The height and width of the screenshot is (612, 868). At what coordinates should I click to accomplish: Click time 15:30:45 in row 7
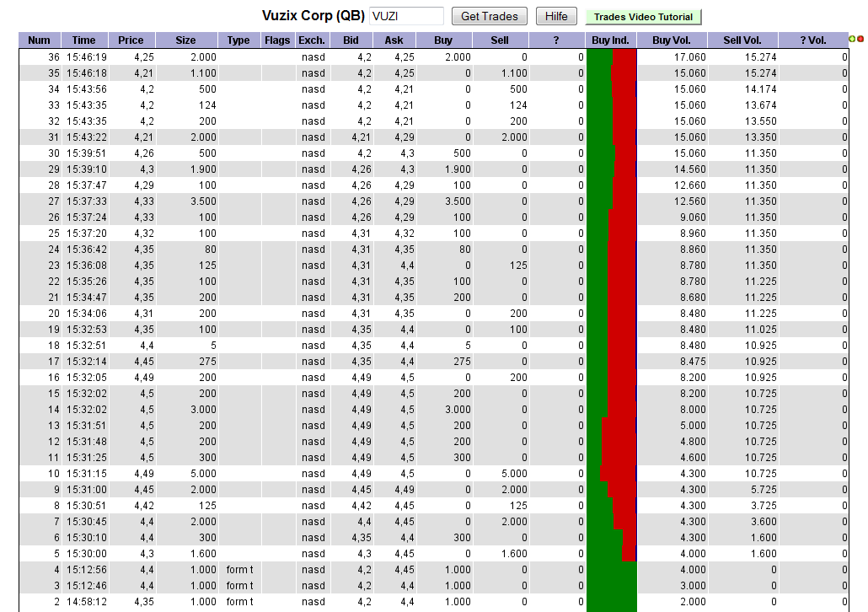click(87, 523)
